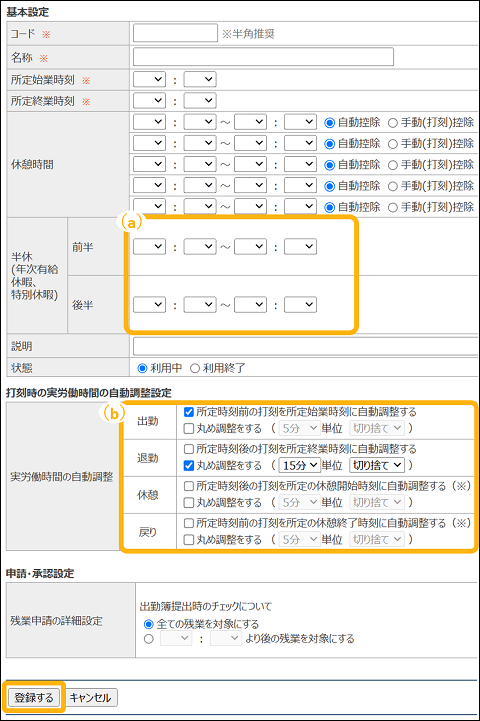Focus the 説明 description field

coord(305,346)
